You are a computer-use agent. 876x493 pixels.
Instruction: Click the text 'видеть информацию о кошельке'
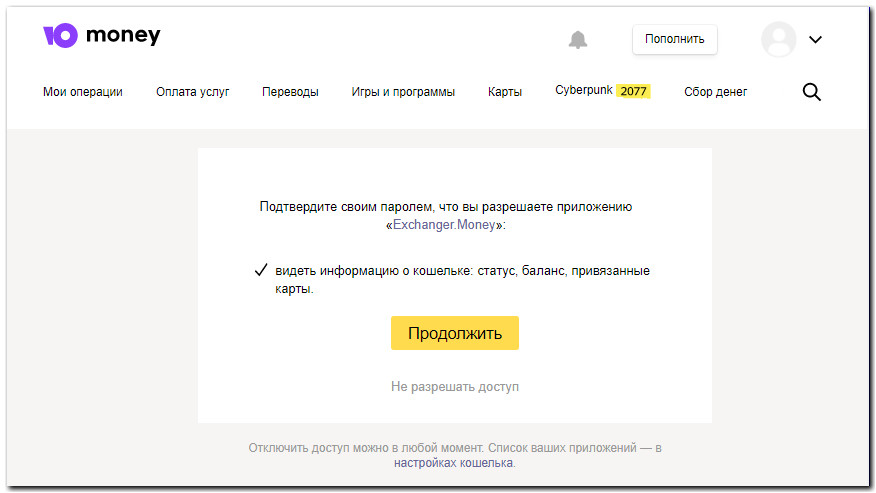click(x=374, y=271)
